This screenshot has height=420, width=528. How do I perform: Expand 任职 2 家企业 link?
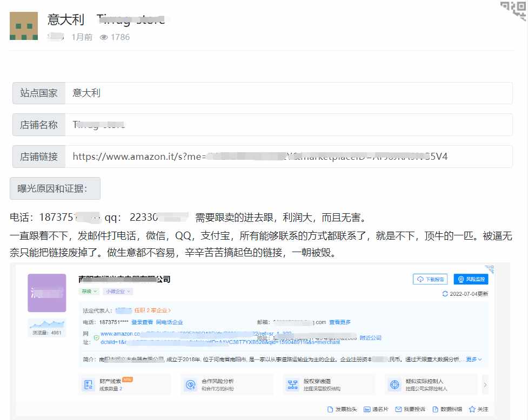click(x=152, y=310)
